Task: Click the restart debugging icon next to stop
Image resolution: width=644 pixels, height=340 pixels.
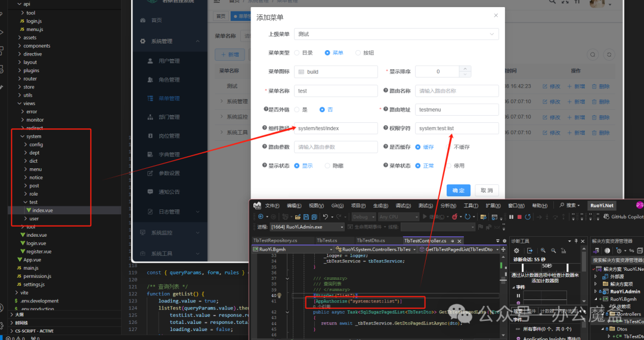Action: [528, 217]
